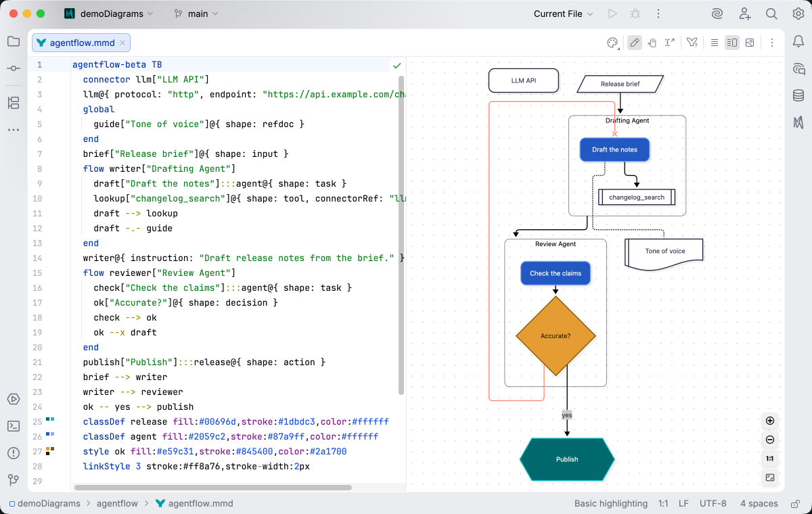Enable diagram edit mode pencil

point(635,43)
